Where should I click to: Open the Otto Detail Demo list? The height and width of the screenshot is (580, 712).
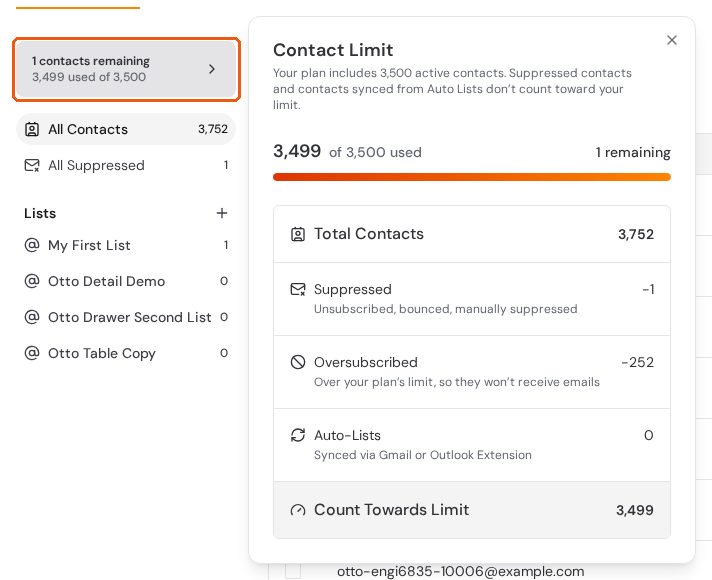click(x=126, y=281)
